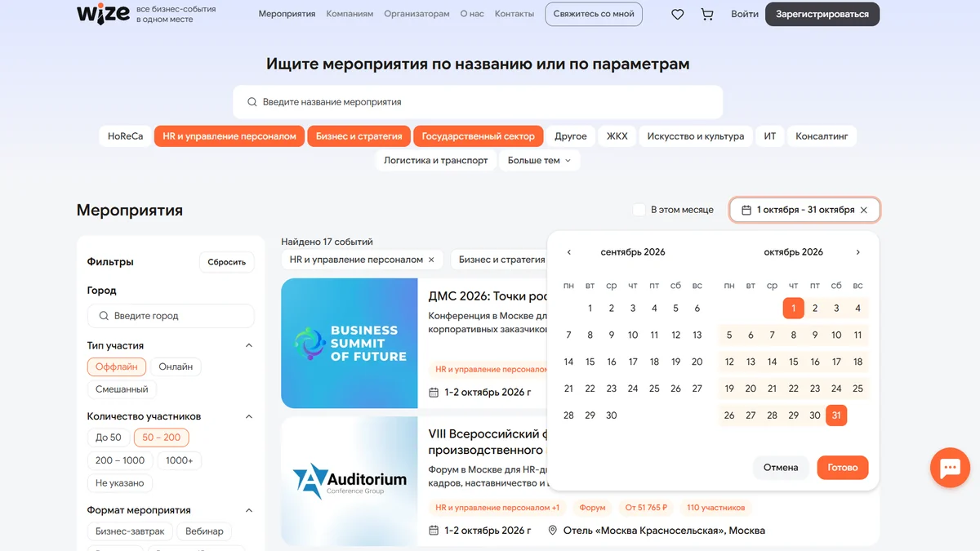980x551 pixels.
Task: Click the Связаться со мной button
Action: coord(594,14)
